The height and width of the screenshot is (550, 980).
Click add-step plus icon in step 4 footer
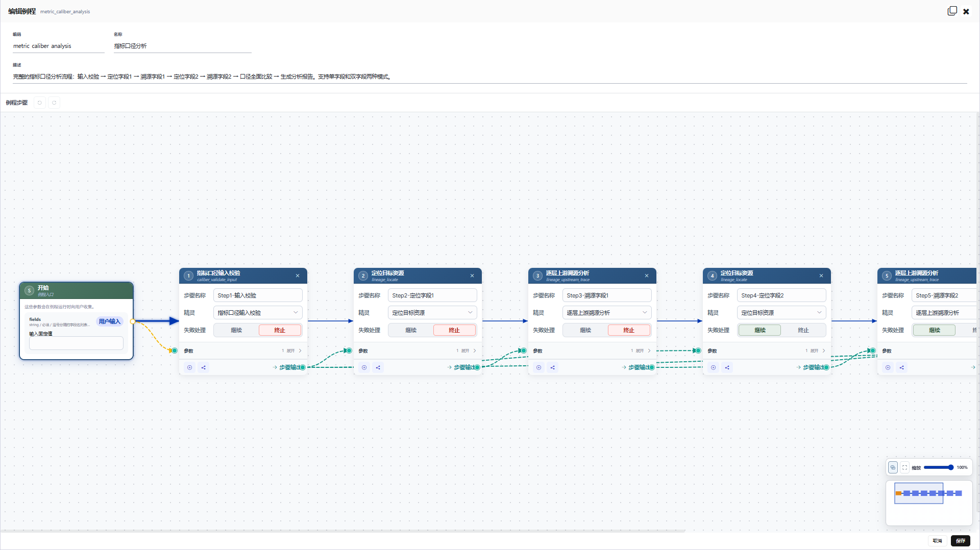click(714, 367)
